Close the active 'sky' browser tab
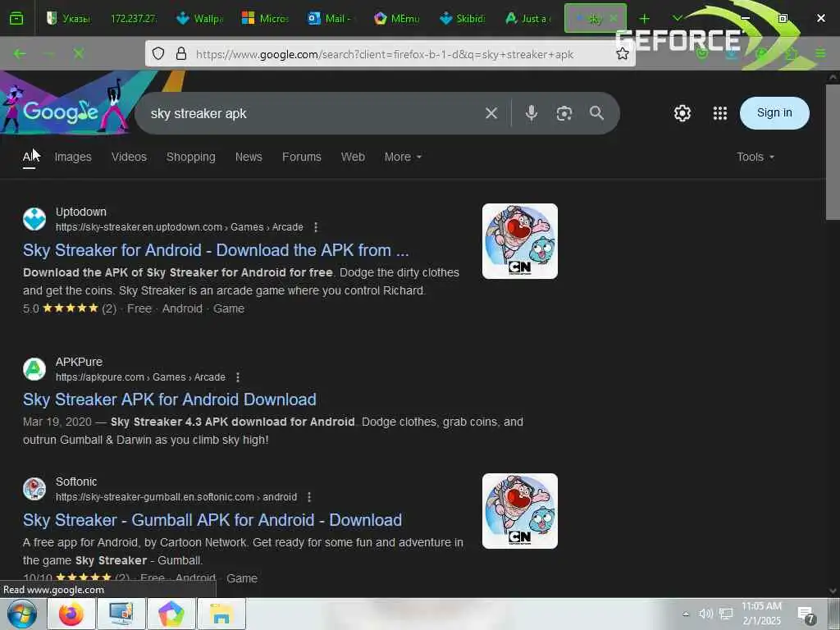 614,18
